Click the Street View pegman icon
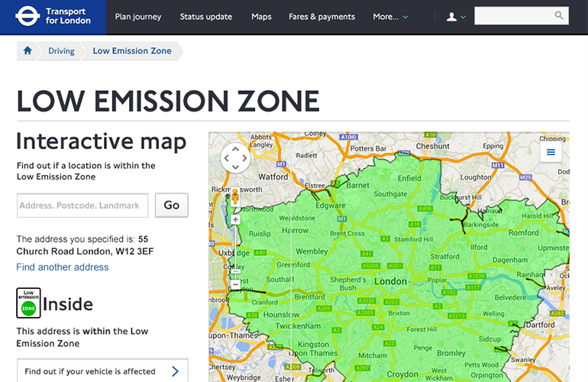588x382 pixels. 235,196
